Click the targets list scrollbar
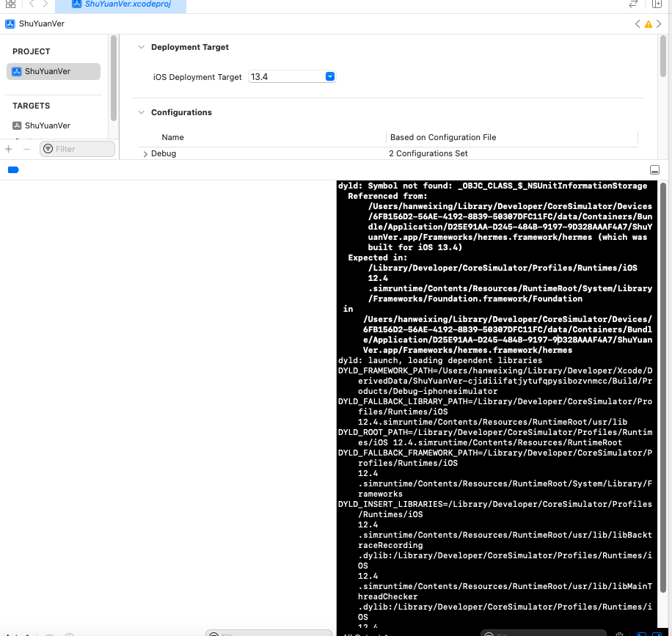 tap(114, 78)
